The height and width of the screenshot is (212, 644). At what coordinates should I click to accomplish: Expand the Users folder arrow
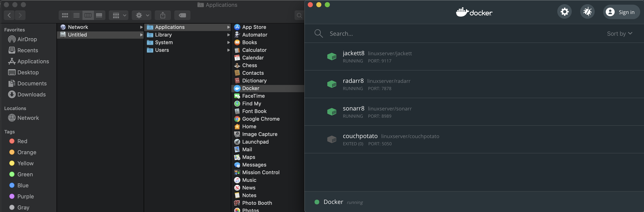point(228,50)
